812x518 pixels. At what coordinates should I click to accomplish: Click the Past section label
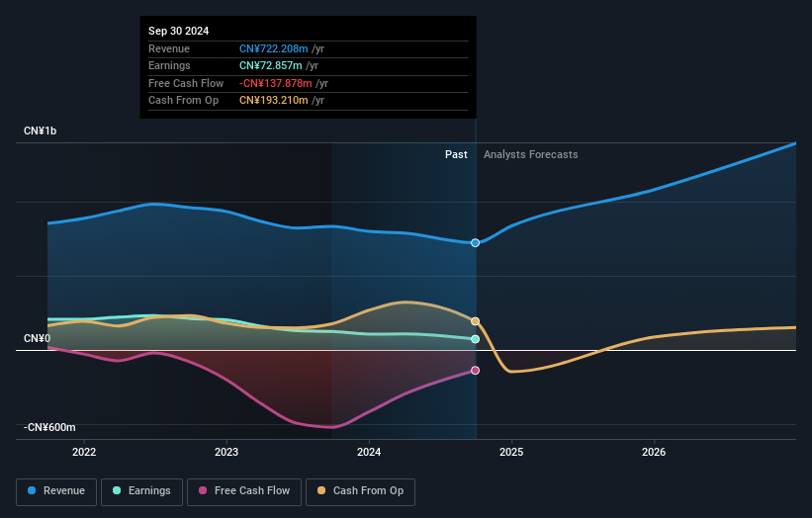456,154
